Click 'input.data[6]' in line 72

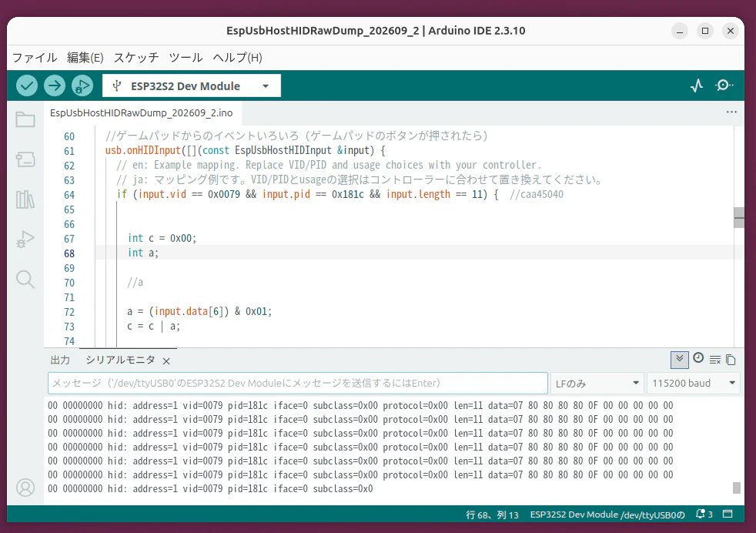tap(189, 312)
